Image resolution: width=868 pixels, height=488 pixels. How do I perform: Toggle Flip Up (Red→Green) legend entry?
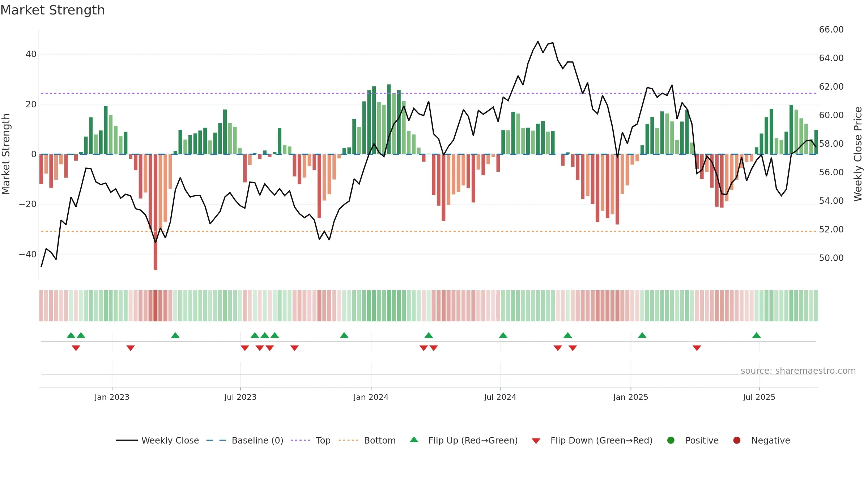(464, 440)
